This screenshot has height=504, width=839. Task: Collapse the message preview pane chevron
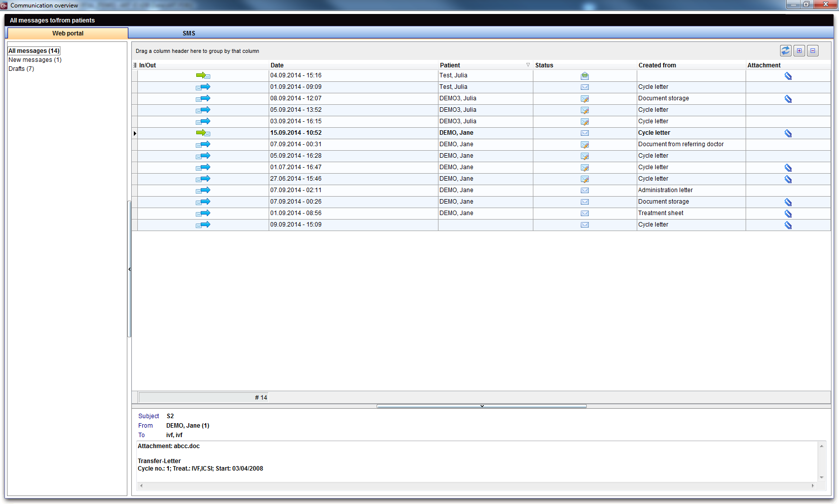tap(481, 406)
